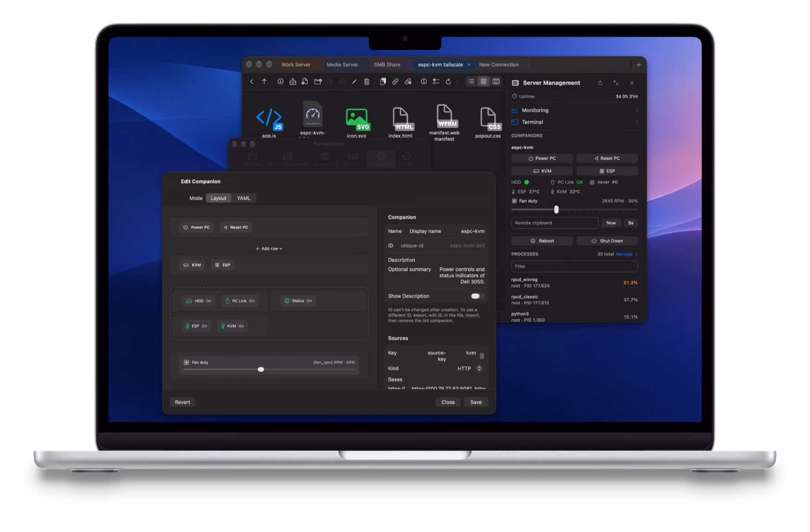Go back with the left arrow toolbar icon
The height and width of the screenshot is (532, 810).
click(252, 82)
